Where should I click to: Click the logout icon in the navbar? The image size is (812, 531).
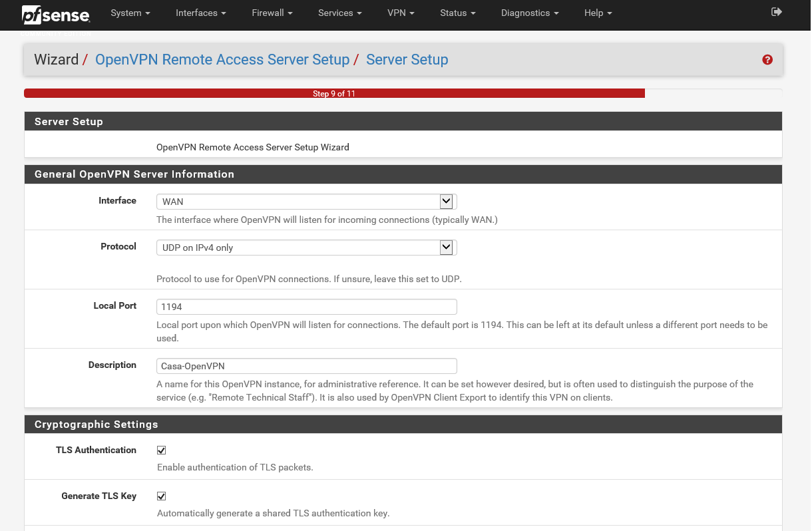[776, 12]
